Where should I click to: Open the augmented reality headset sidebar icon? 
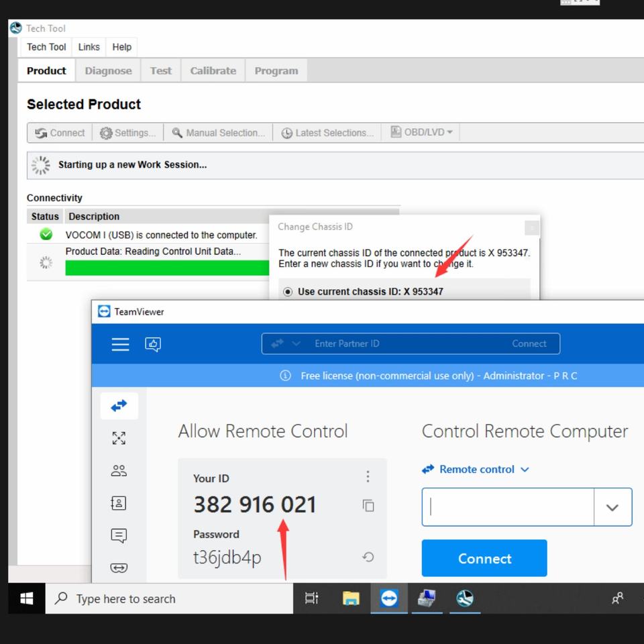(x=119, y=568)
